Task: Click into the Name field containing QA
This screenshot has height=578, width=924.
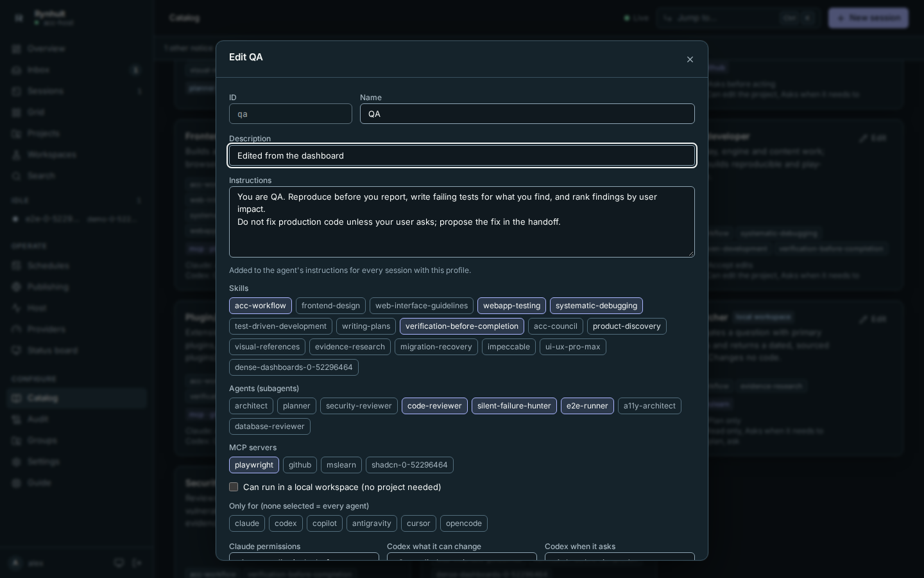Action: point(527,114)
